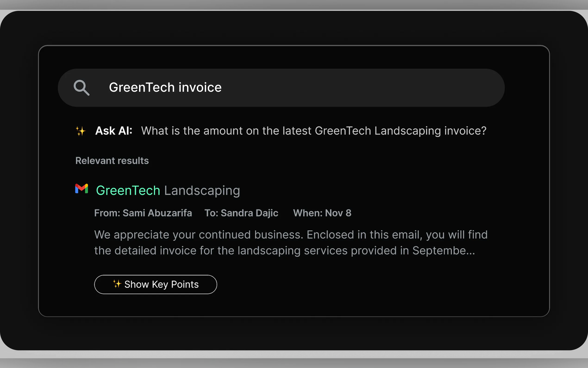Click the Show Key Points button
The height and width of the screenshot is (368, 588).
156,284
